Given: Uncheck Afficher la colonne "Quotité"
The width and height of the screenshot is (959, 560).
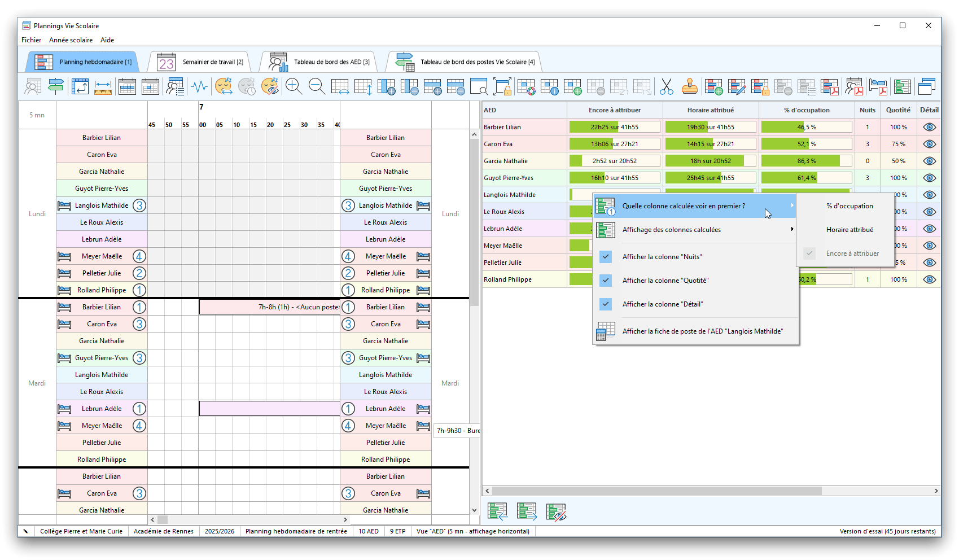Looking at the screenshot, I should 606,281.
